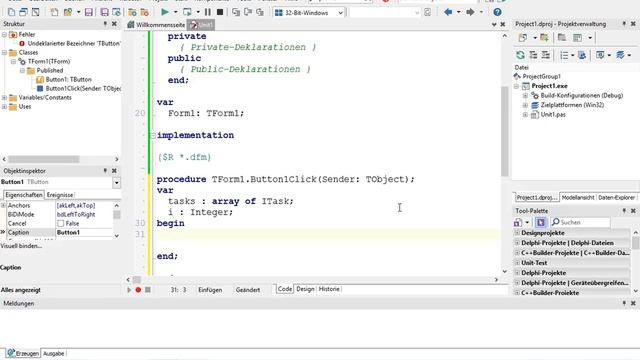Screen dimensions: 640x360
Task: Click the Open file folder icon
Action: coord(68,12)
